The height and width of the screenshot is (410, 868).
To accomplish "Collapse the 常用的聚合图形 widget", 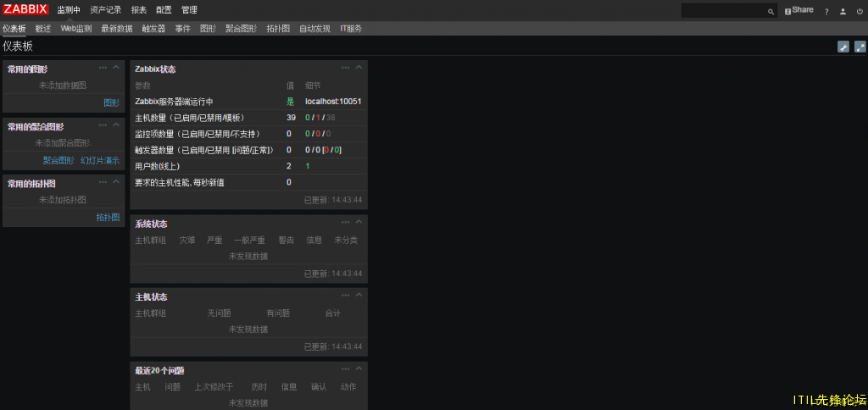I will pyautogui.click(x=116, y=125).
